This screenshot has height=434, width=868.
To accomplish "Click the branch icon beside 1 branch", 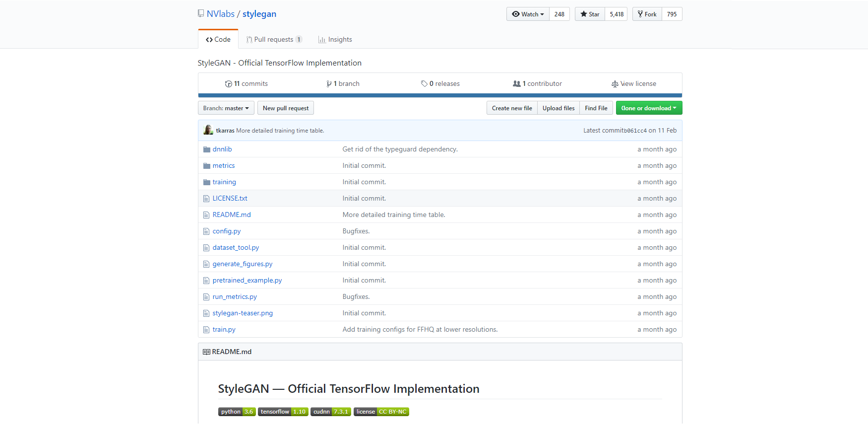I will 329,84.
